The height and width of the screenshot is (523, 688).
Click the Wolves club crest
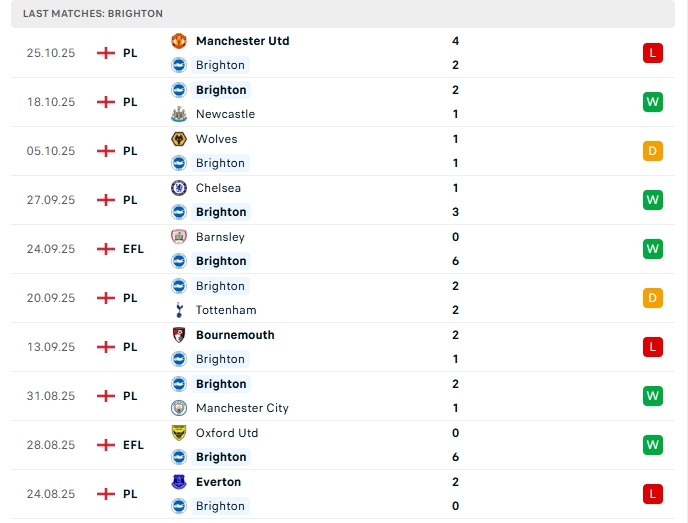coord(179,139)
